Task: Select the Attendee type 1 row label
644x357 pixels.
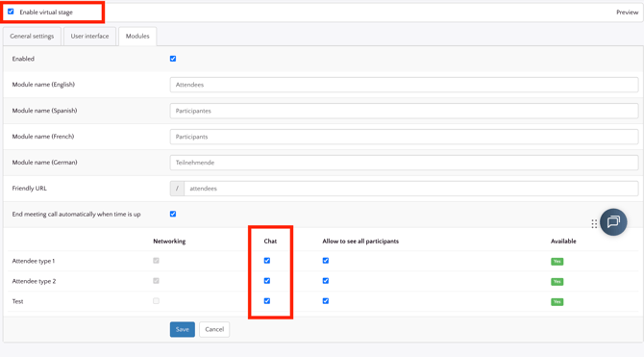Action: point(34,261)
